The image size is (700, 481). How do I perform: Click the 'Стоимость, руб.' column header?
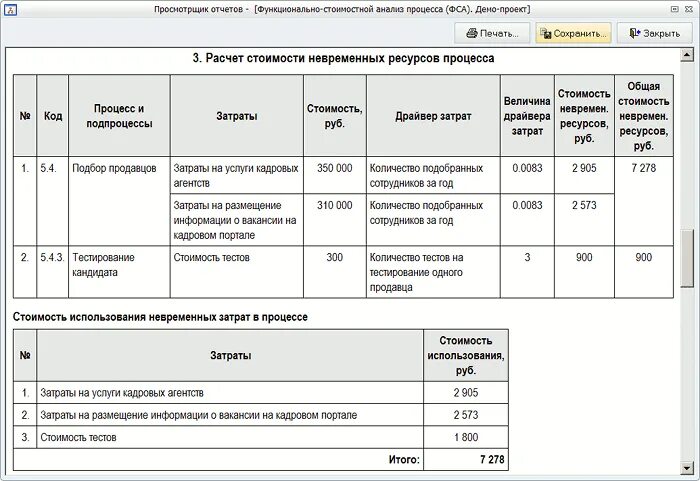point(335,116)
